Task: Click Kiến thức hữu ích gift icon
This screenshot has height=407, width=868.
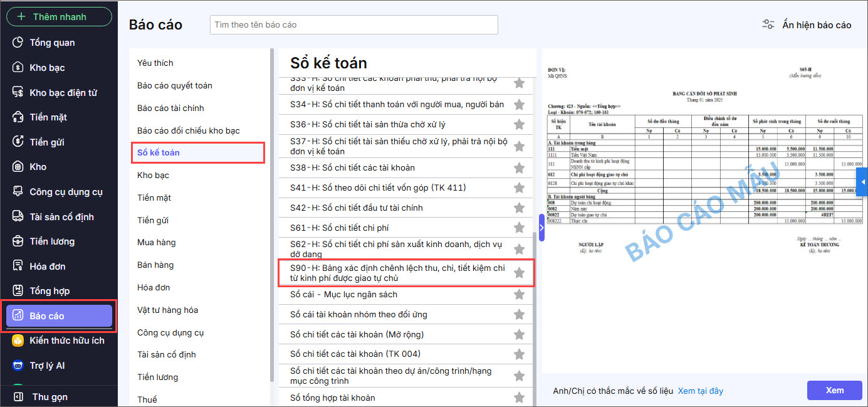Action: [18, 341]
